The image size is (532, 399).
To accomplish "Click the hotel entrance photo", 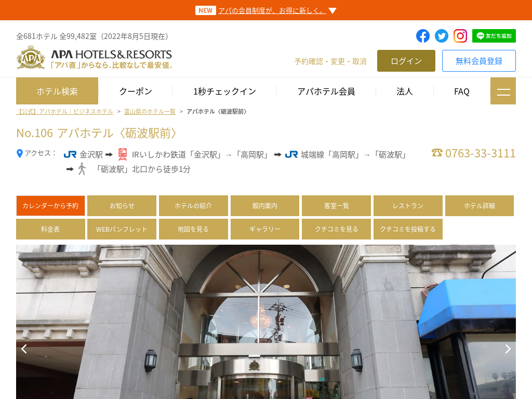I will 266,322.
